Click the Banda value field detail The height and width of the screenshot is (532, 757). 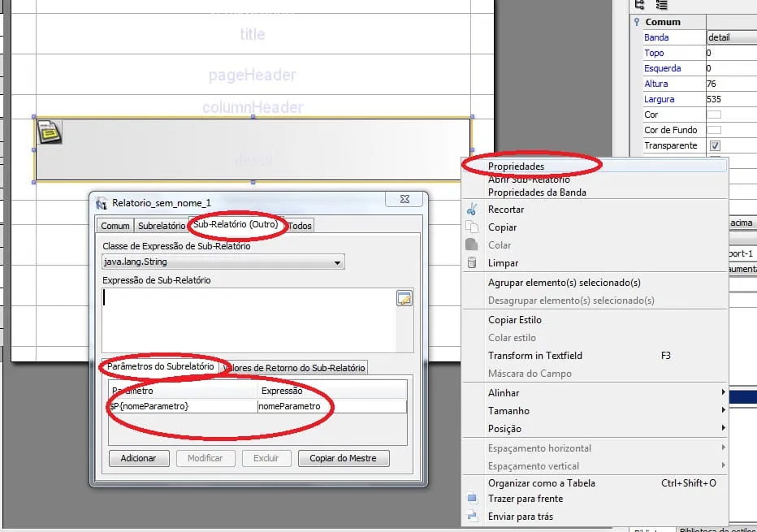(731, 37)
